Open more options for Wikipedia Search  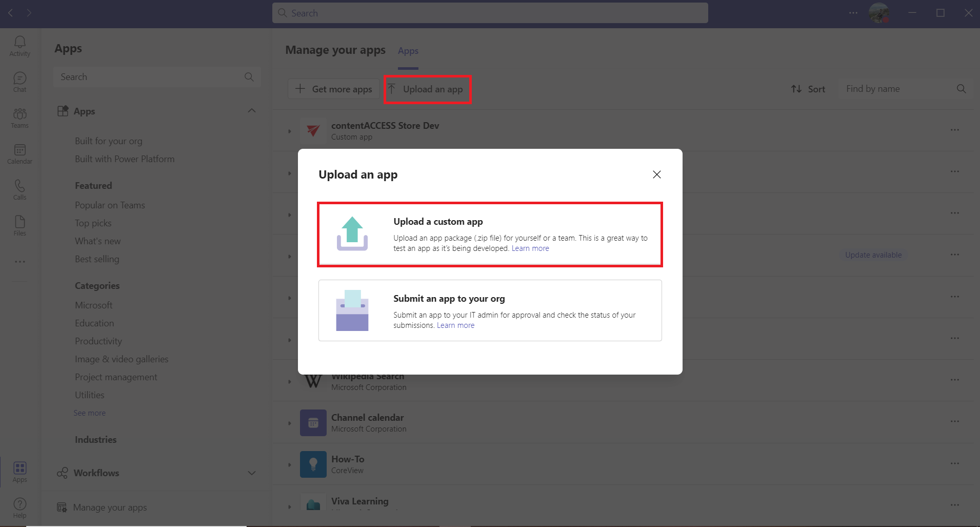pyautogui.click(x=955, y=380)
